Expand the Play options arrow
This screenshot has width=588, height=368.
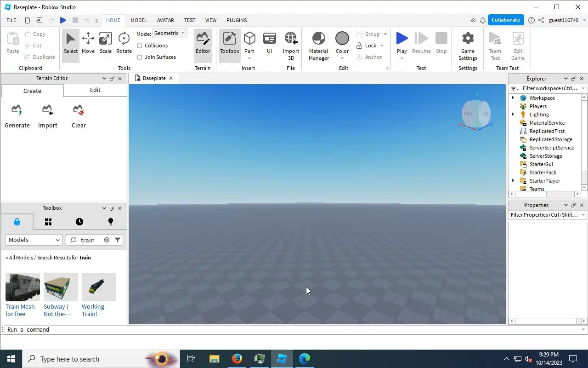[x=402, y=58]
